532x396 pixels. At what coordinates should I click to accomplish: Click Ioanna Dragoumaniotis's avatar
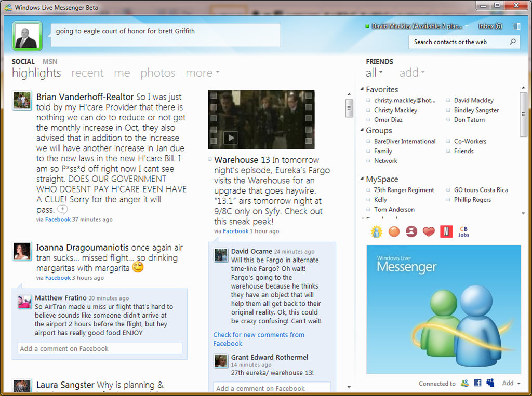pos(22,251)
